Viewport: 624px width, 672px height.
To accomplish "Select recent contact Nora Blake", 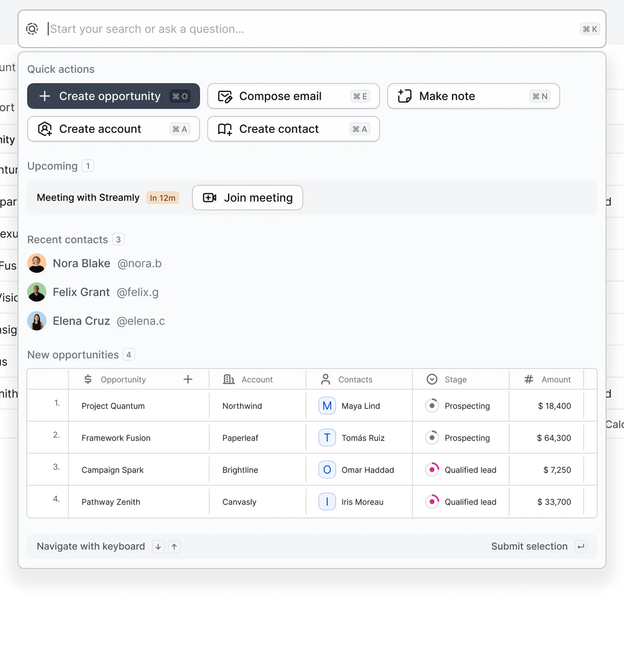I will click(x=94, y=263).
